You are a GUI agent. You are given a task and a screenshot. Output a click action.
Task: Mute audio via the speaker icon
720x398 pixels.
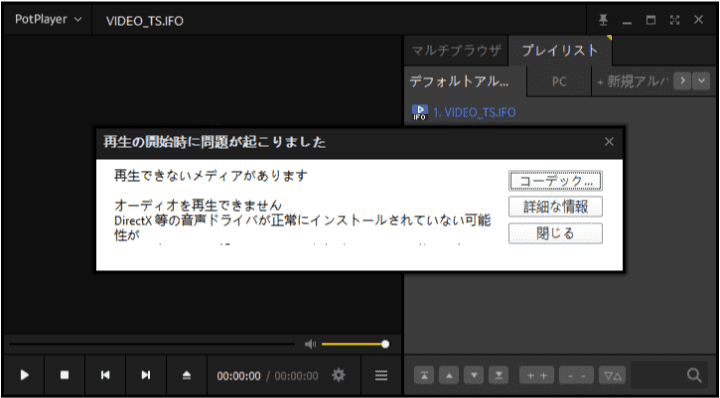pos(310,344)
